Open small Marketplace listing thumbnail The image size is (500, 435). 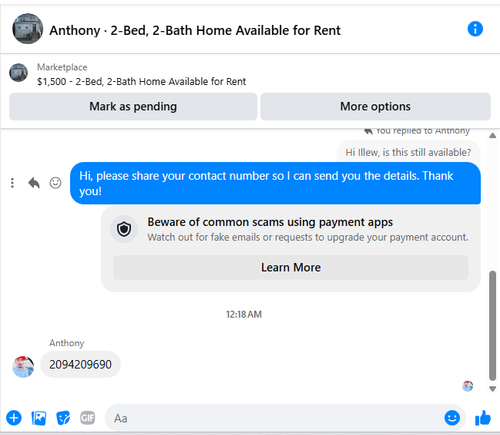pos(18,73)
